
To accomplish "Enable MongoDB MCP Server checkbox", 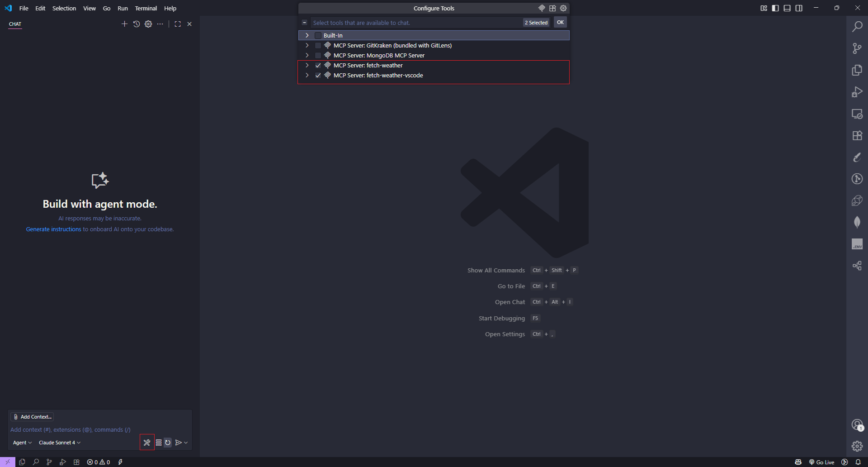I will pos(318,55).
